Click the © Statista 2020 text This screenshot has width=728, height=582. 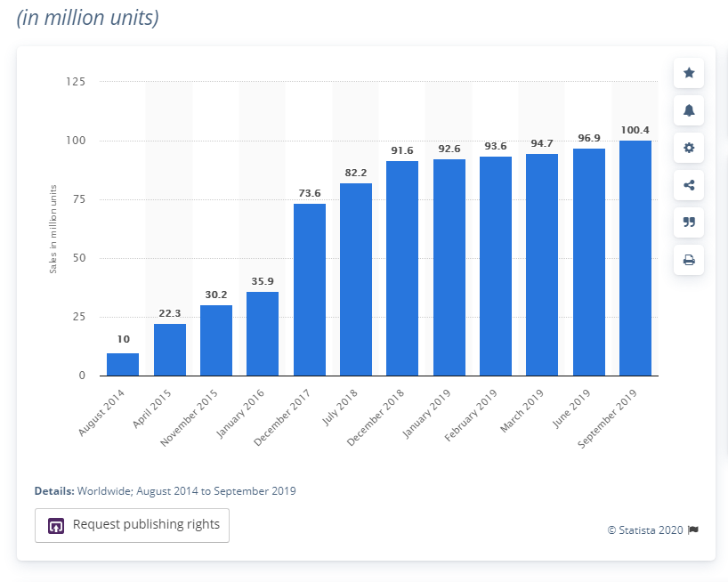tap(645, 529)
